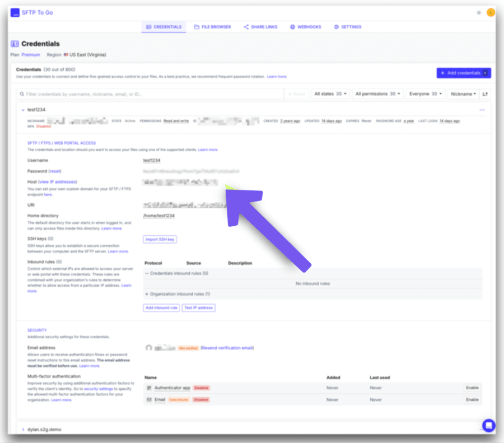Click the Webhooks globe icon
Viewport: 504px width, 443px height.
click(292, 27)
